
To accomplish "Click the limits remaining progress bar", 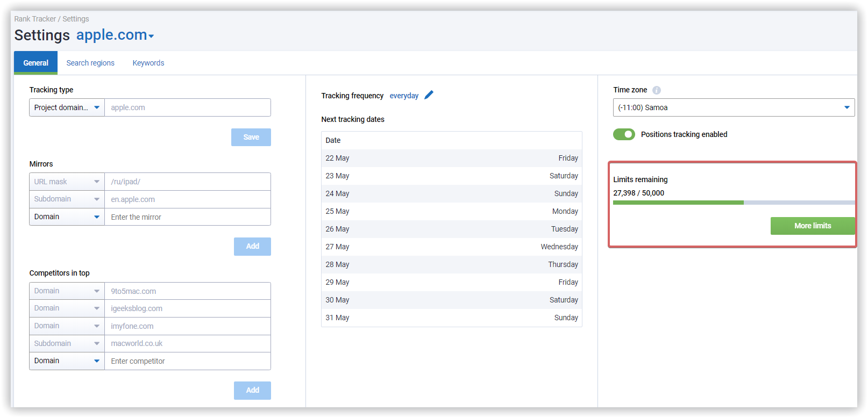I will coord(734,203).
